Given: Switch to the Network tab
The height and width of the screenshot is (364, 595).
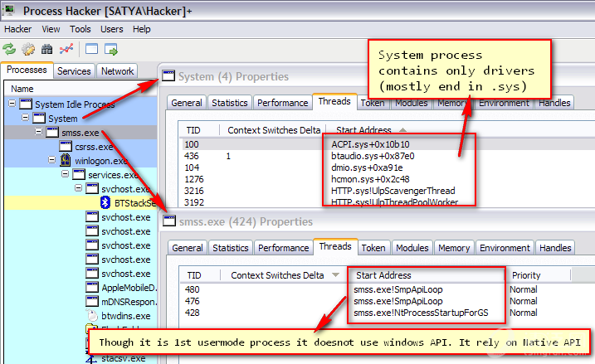Looking at the screenshot, I should [x=118, y=71].
